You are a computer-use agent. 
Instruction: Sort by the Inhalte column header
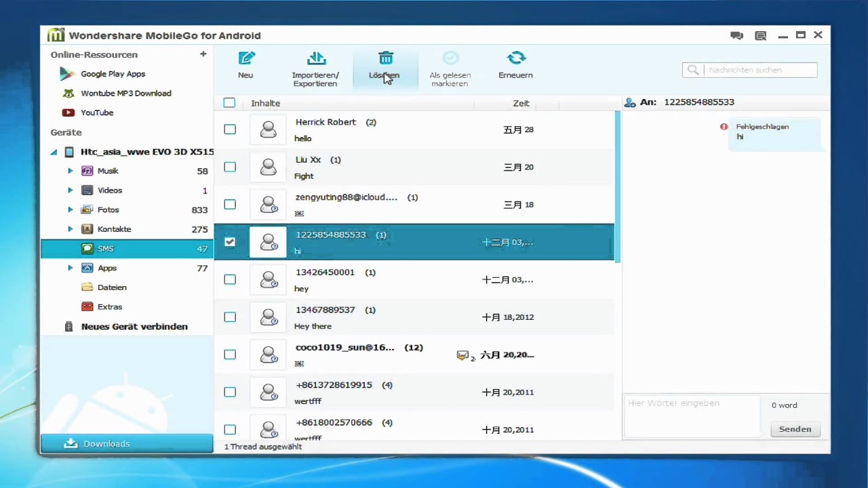tap(265, 103)
